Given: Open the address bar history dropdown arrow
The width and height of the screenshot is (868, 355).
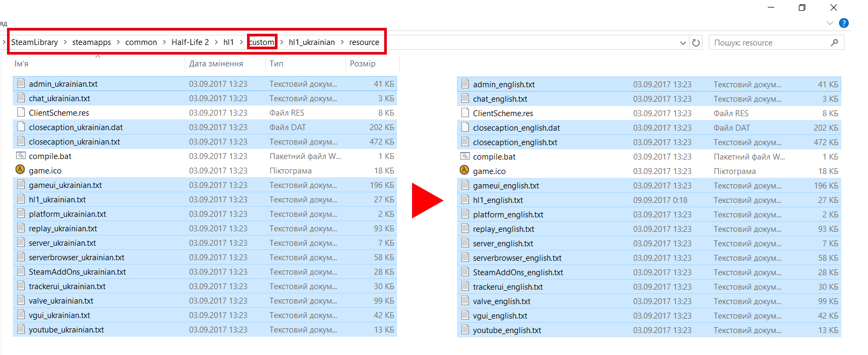Looking at the screenshot, I should (x=683, y=43).
